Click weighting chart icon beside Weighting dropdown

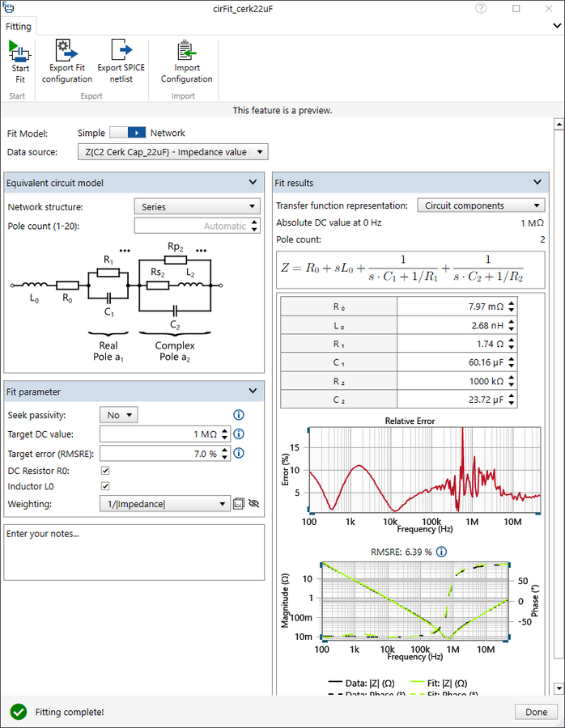[238, 504]
